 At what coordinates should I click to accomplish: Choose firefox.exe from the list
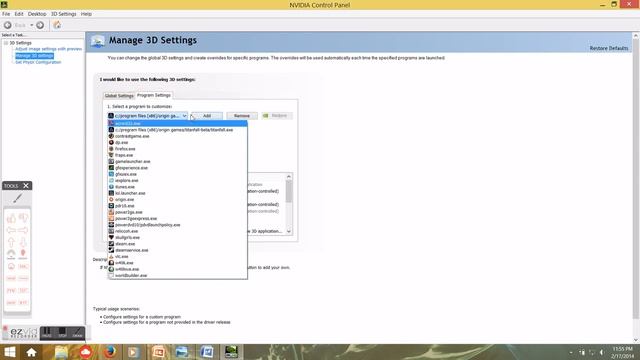[x=178, y=149]
